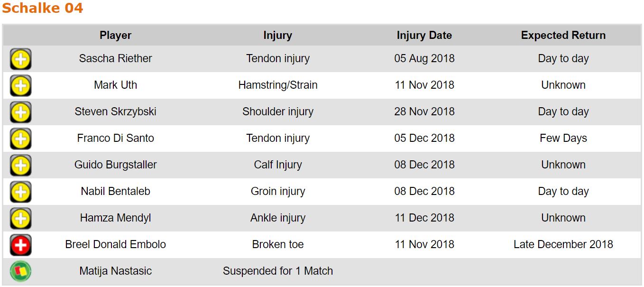Click the injury icon next to Guido Burgstaller
Screen dimensions: 644x287
click(20, 166)
